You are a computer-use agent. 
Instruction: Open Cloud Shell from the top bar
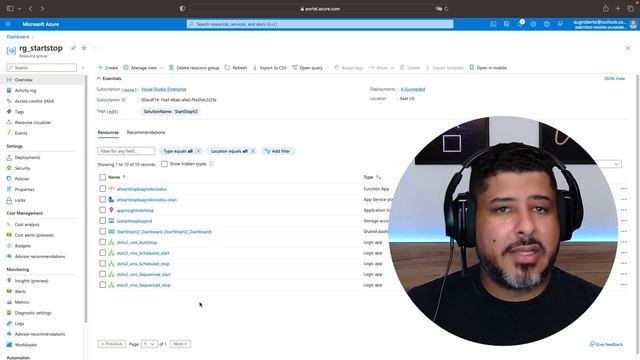tap(493, 24)
